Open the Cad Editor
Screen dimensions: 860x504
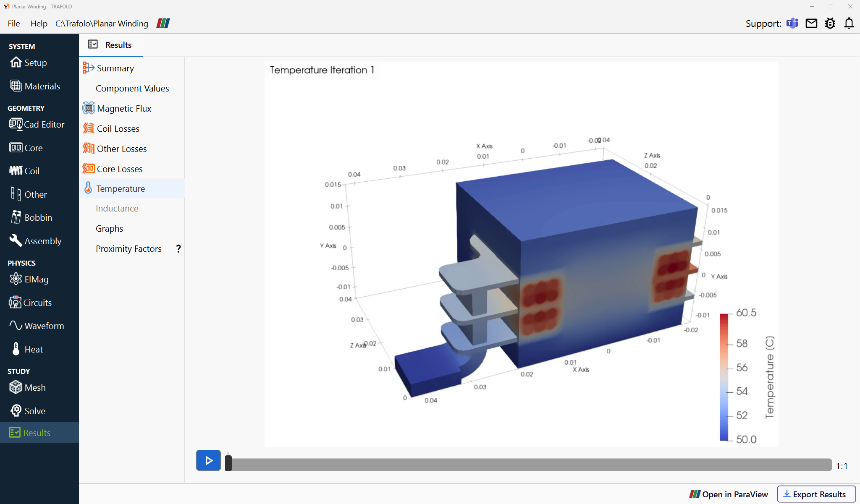pos(37,124)
